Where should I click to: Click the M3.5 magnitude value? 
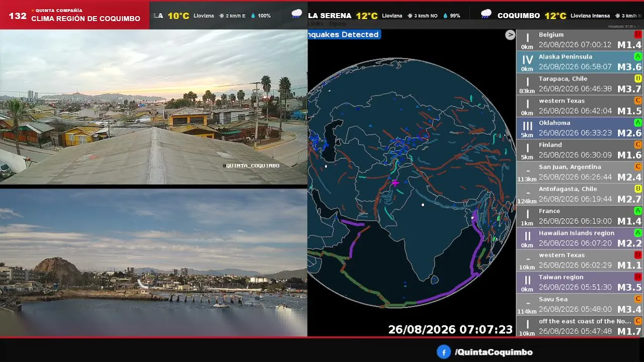click(629, 288)
